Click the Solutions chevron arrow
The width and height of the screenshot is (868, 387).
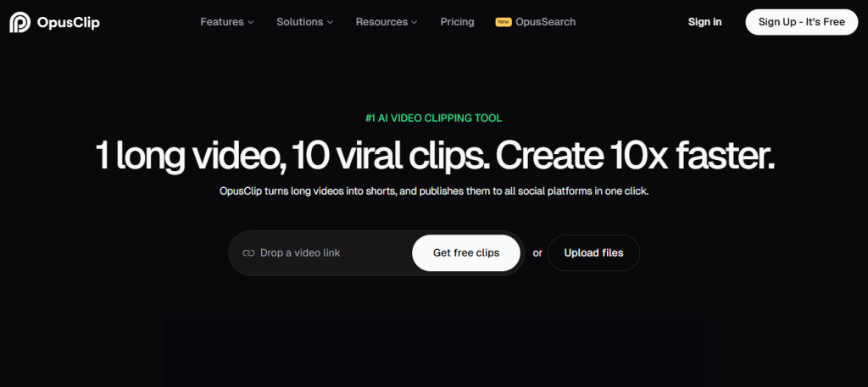(330, 23)
